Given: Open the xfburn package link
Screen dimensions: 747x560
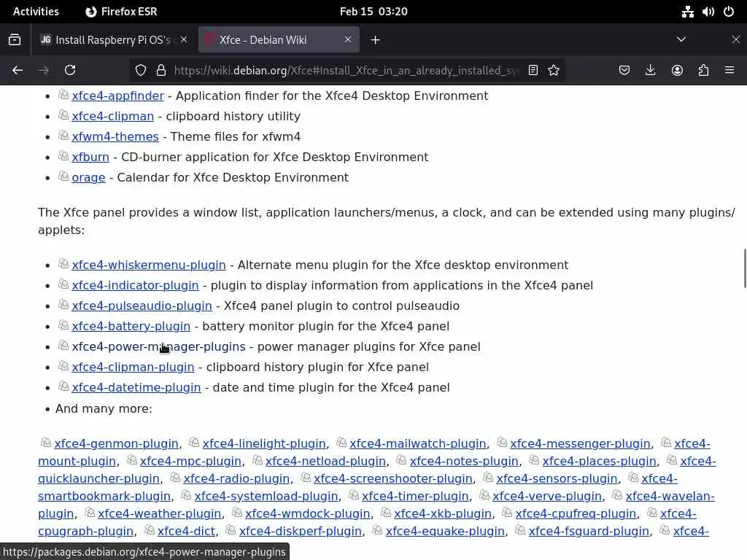Looking at the screenshot, I should pos(90,157).
